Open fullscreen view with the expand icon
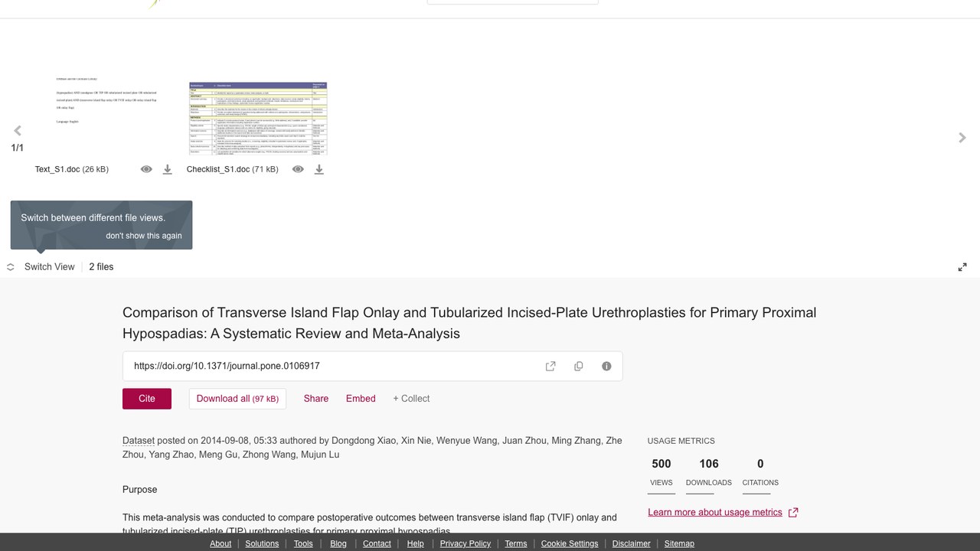Viewport: 980px width, 551px height. pyautogui.click(x=962, y=267)
